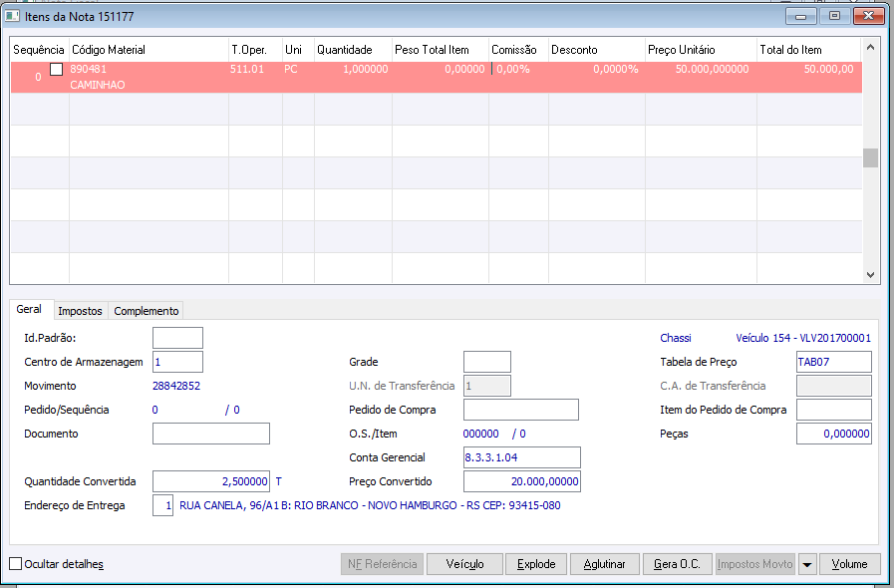Click the Endereço de Entrega number field
Viewport: 894px width, 588px height.
coord(163,505)
